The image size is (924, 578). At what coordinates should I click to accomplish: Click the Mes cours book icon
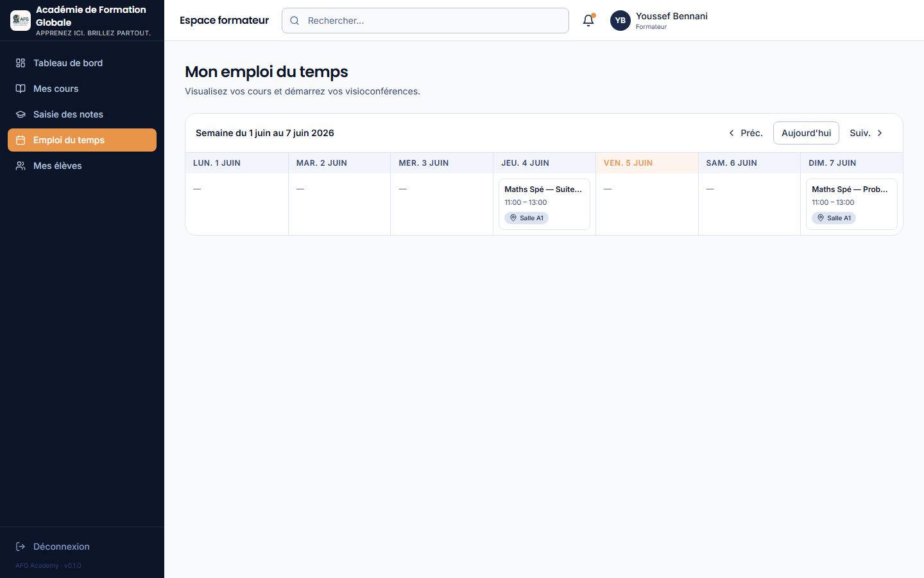point(21,89)
